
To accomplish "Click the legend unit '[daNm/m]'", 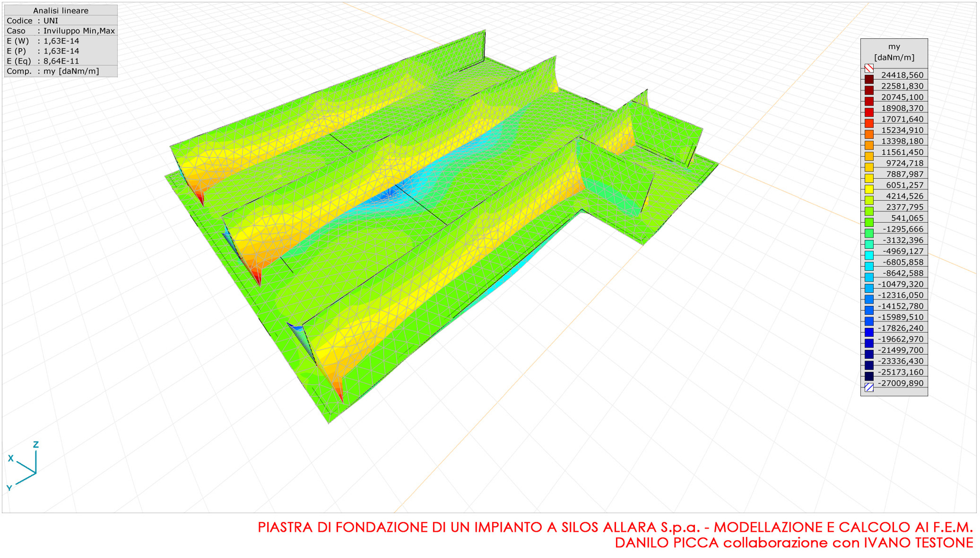I will click(894, 57).
